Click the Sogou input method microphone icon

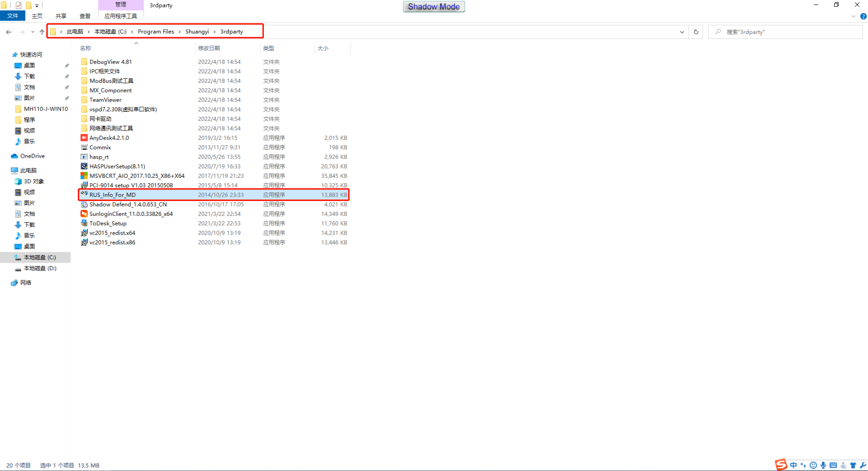(823, 465)
